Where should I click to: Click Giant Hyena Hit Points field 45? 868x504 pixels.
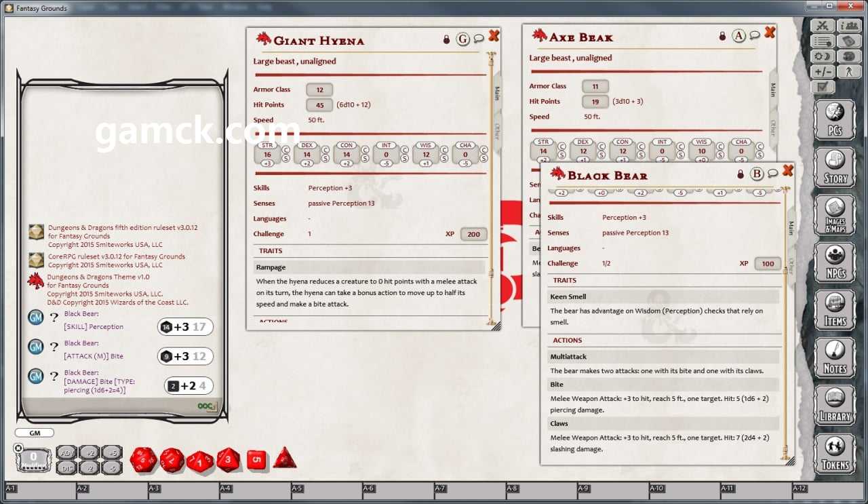click(x=319, y=105)
